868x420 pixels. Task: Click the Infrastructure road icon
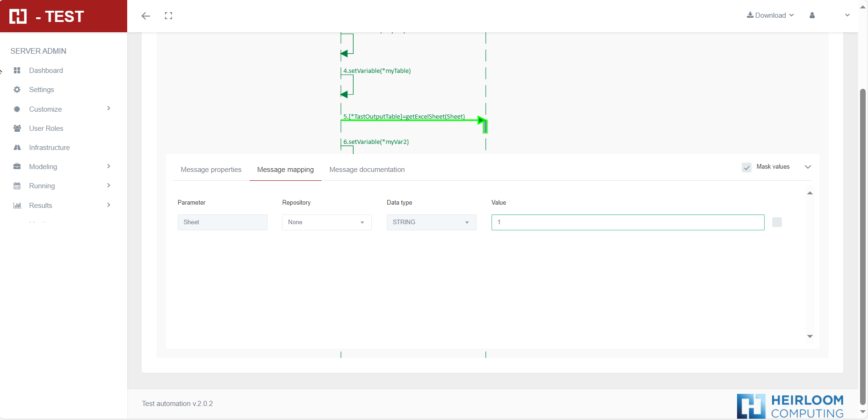[x=17, y=148]
